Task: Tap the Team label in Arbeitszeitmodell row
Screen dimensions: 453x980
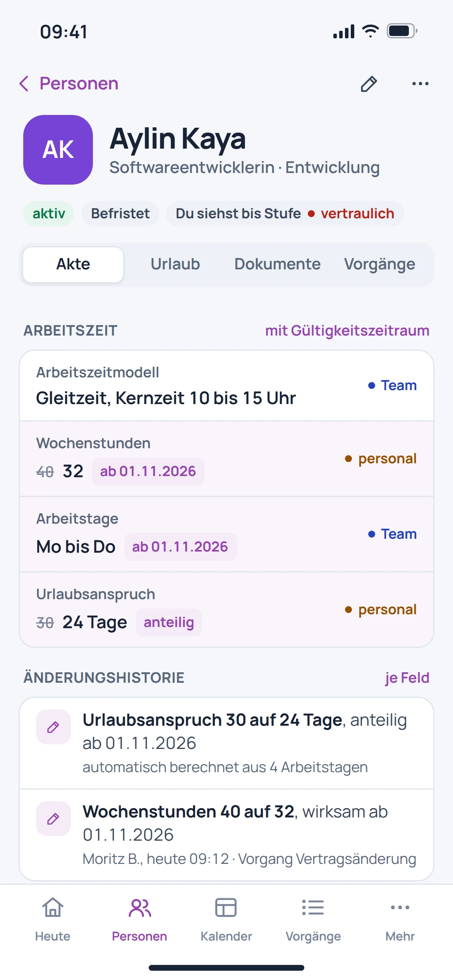Action: pos(393,385)
